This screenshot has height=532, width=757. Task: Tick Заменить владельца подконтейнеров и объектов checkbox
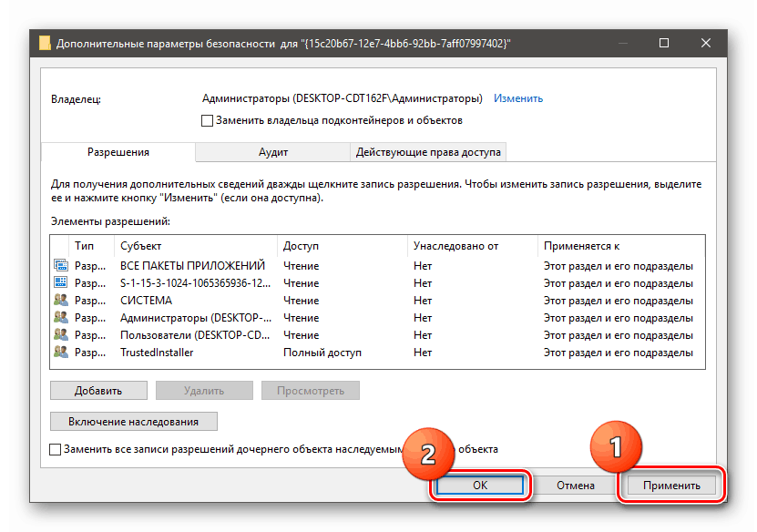[207, 120]
